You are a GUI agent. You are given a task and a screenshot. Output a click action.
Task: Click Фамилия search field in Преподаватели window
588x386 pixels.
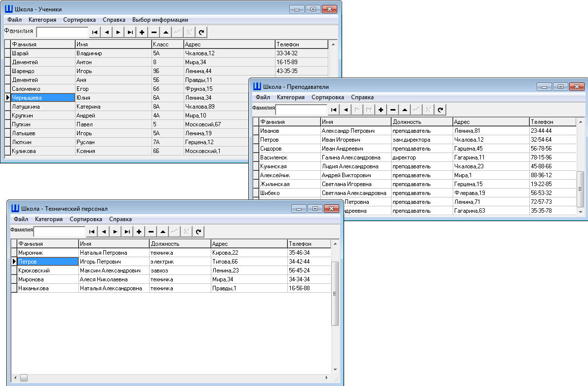302,110
